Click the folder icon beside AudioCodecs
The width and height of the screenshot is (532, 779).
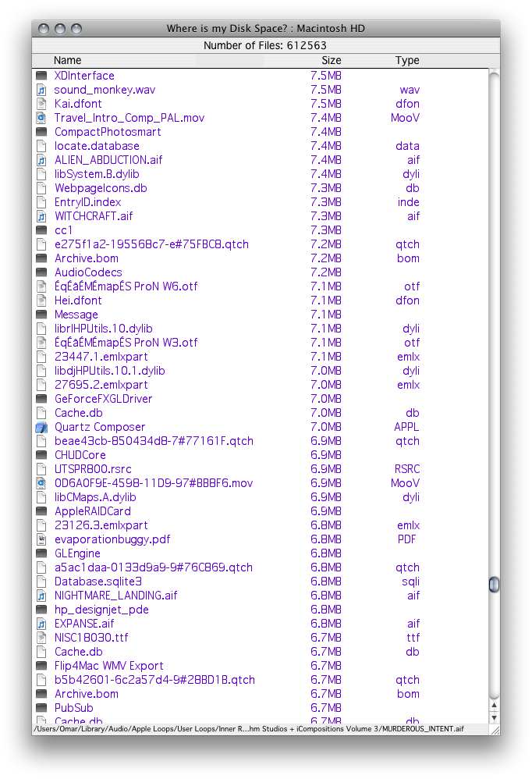[x=41, y=272]
